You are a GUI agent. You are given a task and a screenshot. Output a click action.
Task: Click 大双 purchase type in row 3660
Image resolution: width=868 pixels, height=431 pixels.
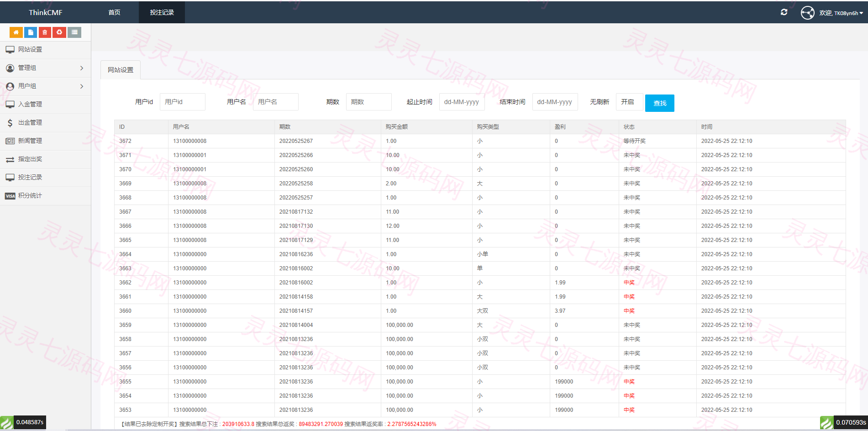[x=483, y=311]
